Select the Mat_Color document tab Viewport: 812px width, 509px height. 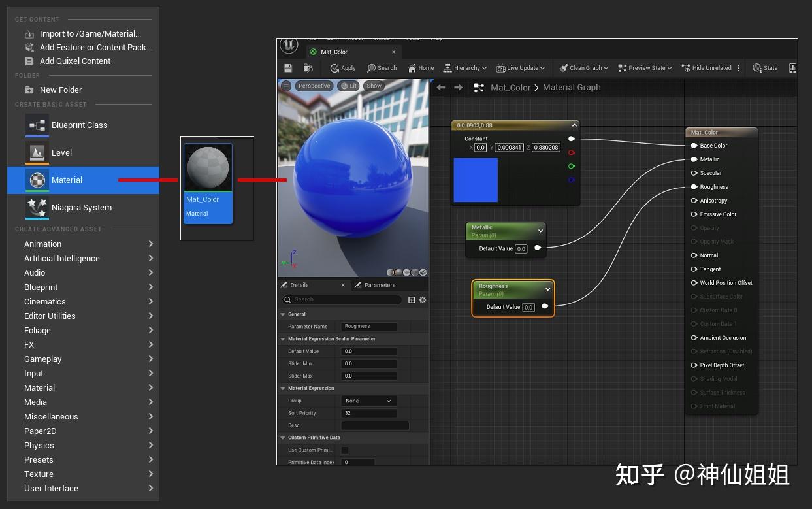[335, 51]
